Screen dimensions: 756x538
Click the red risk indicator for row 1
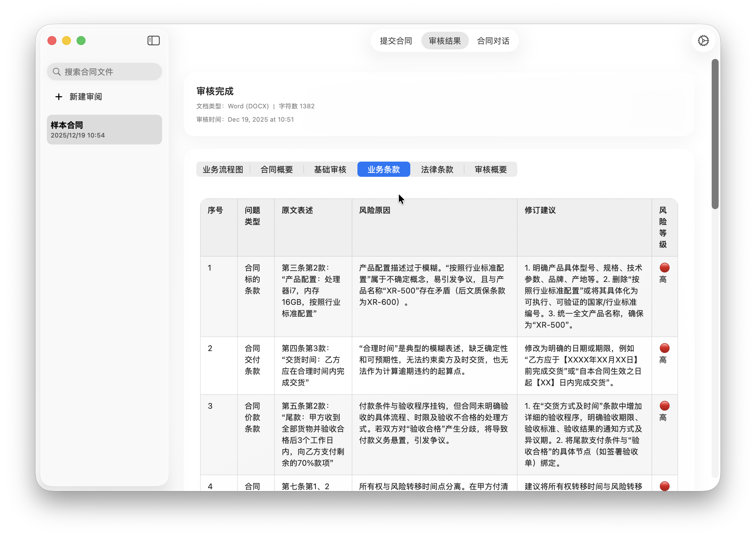664,268
